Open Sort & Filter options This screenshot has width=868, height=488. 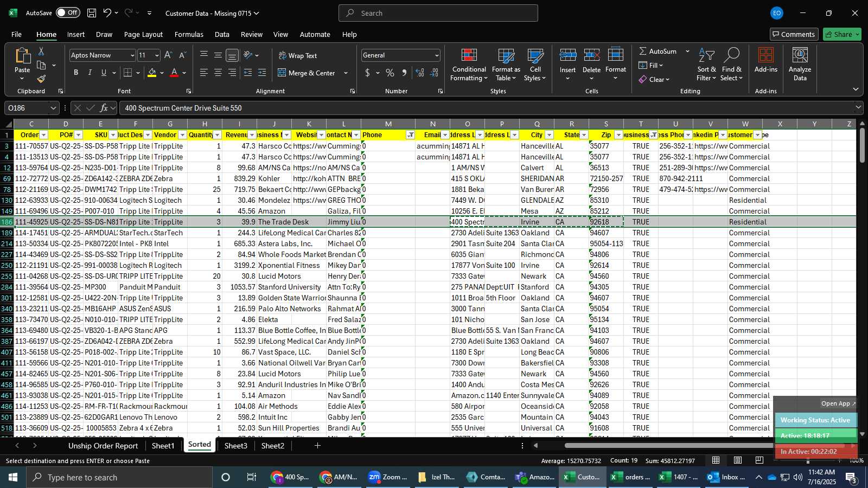(x=706, y=65)
